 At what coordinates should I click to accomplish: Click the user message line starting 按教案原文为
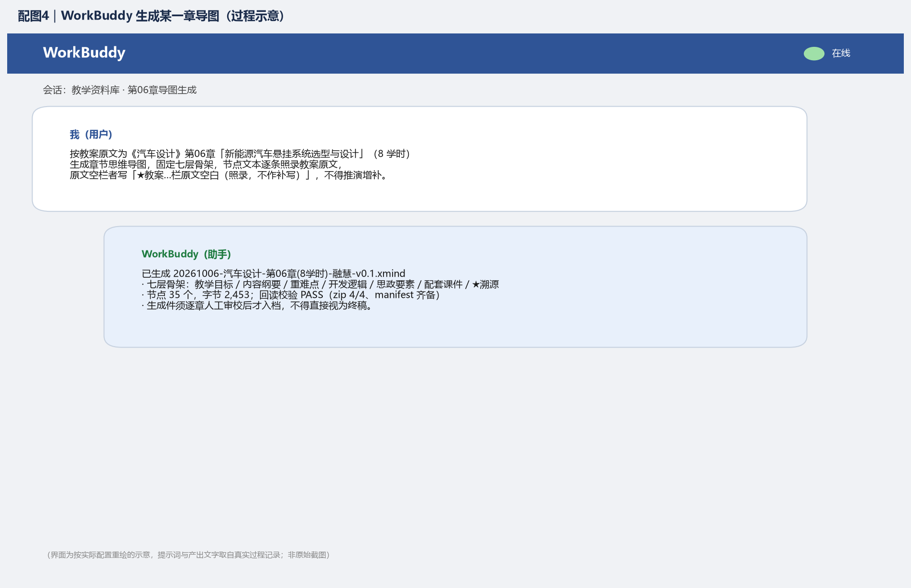(240, 153)
